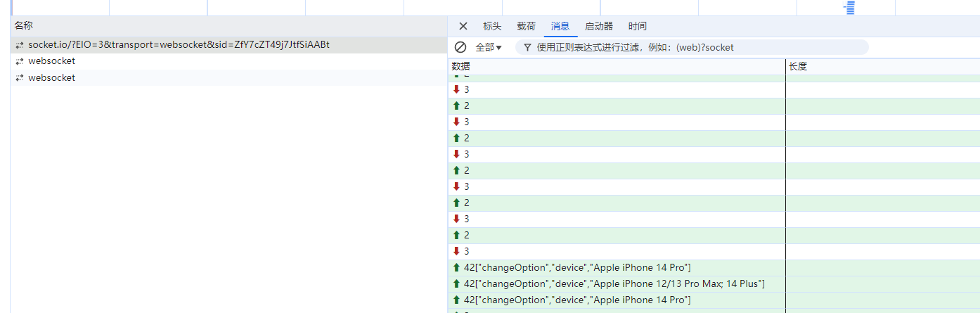Click the 长度 column header

[798, 67]
